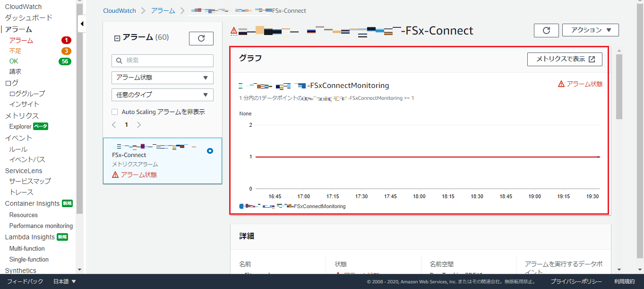Open Synthetics in the sidebar
Image resolution: width=644 pixels, height=289 pixels.
coord(20,271)
